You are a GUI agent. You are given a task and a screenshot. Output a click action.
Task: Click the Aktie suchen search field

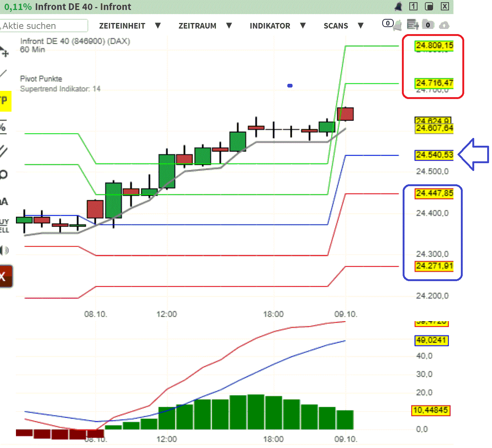(44, 26)
